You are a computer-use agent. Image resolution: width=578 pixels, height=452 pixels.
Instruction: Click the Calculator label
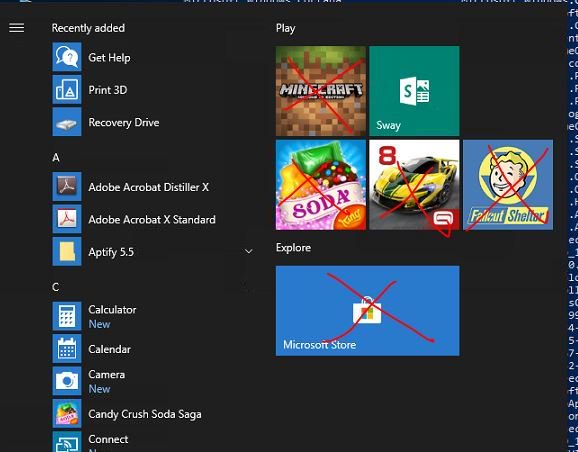112,310
